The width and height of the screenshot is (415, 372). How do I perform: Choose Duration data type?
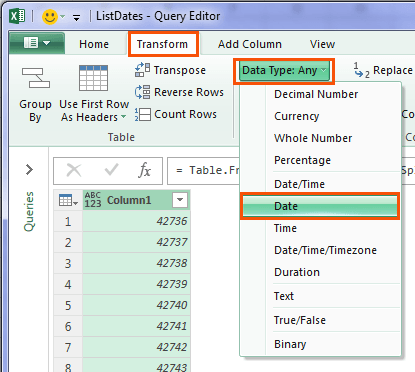[x=297, y=272]
